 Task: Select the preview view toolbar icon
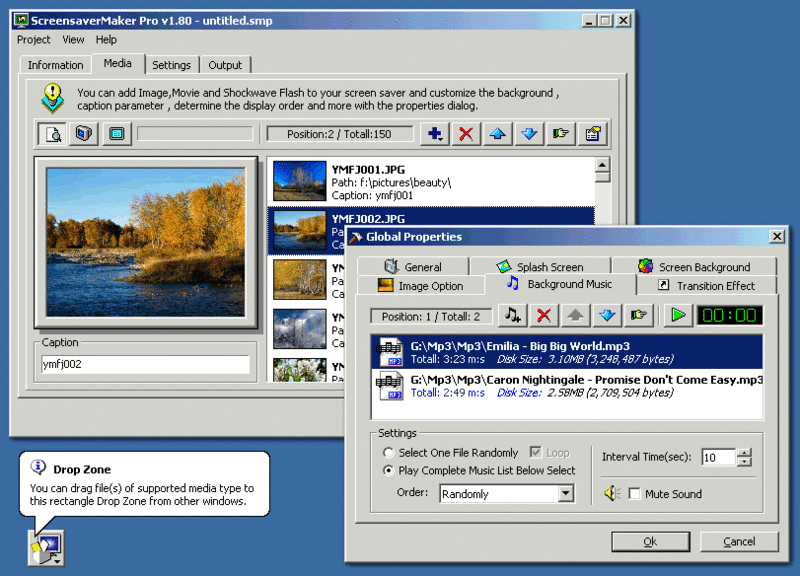click(x=53, y=134)
